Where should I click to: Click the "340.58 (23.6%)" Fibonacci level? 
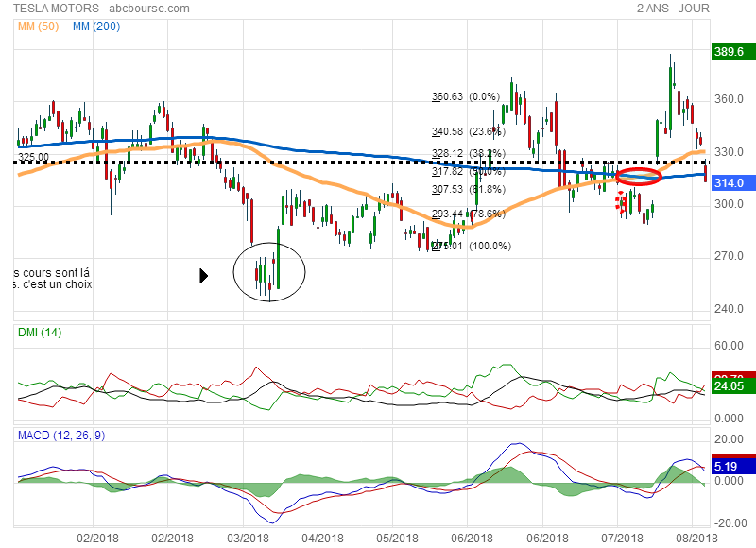[x=469, y=131]
